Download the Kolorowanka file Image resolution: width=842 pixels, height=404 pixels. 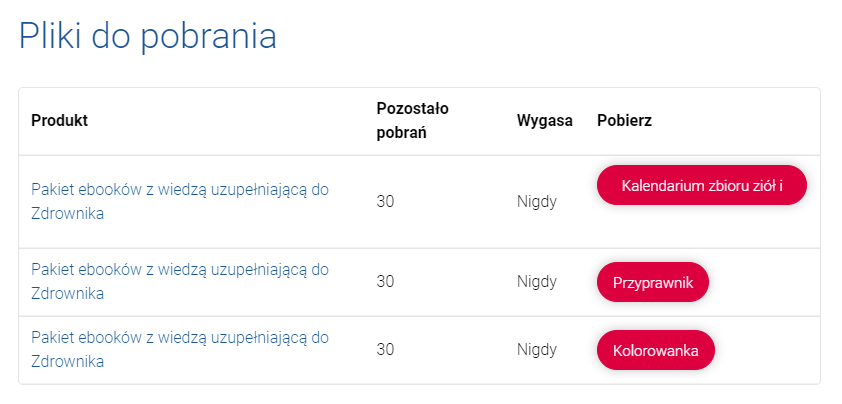pyautogui.click(x=656, y=350)
